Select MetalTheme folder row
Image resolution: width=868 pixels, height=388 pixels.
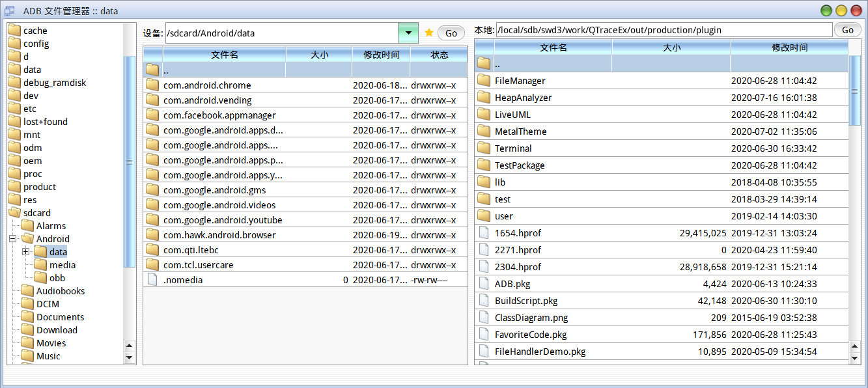click(662, 132)
